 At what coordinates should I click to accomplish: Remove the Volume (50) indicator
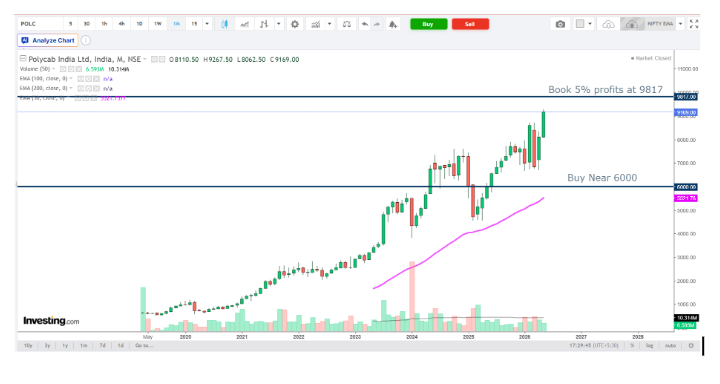tap(79, 69)
